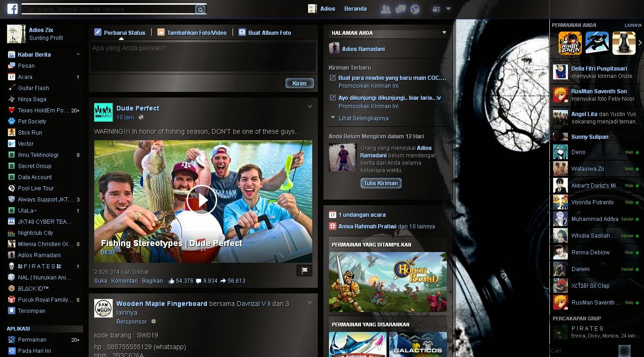644x357 pixels.
Task: Expand the Kabar Berita options arrow
Action: point(78,54)
